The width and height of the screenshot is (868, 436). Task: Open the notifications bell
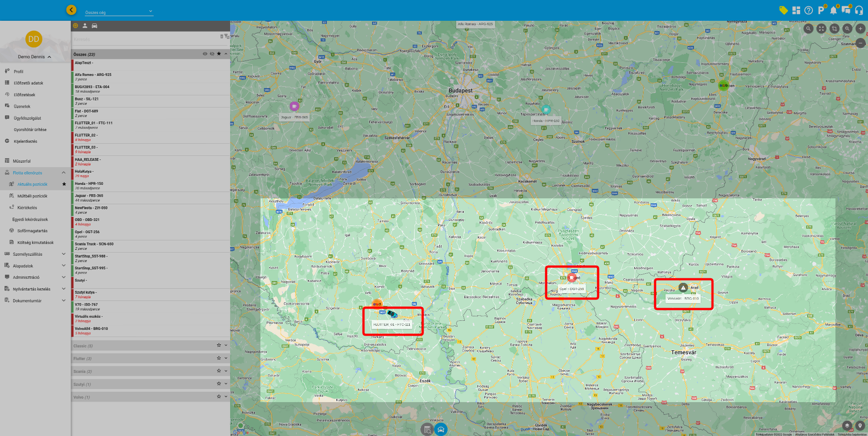pos(833,10)
